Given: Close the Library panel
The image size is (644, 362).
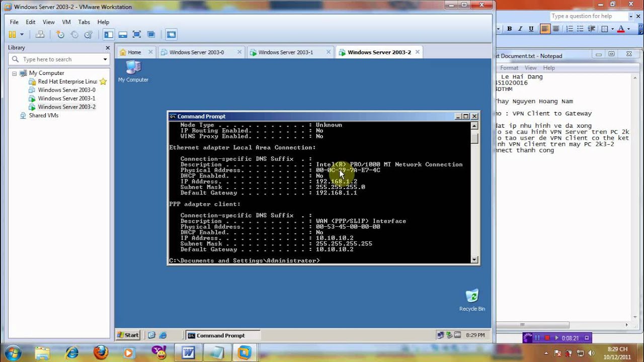Looking at the screenshot, I should click(108, 48).
